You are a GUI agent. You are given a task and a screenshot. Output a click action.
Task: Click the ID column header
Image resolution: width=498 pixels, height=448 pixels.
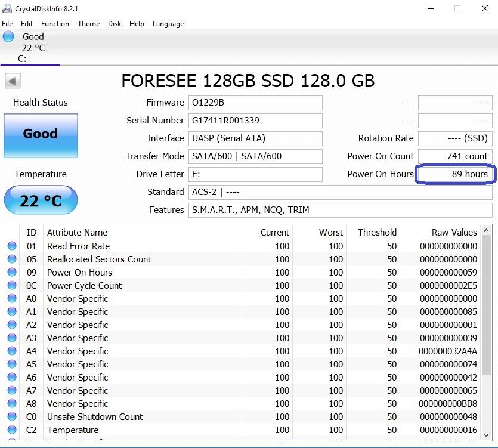tap(32, 233)
